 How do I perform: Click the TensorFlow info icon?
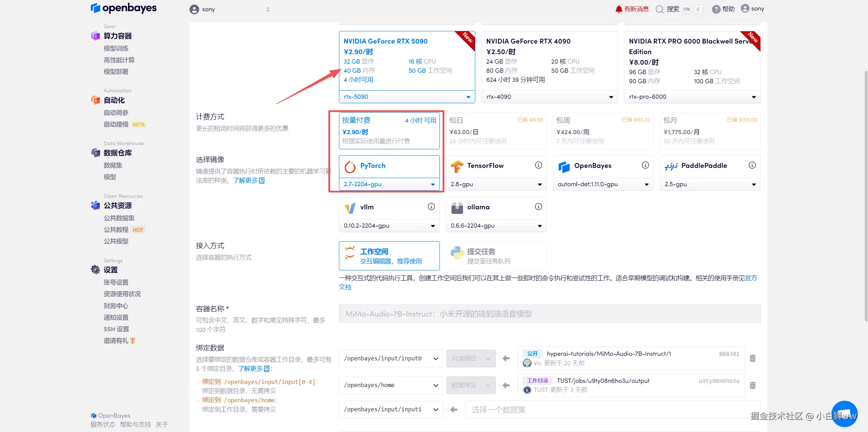coord(538,165)
